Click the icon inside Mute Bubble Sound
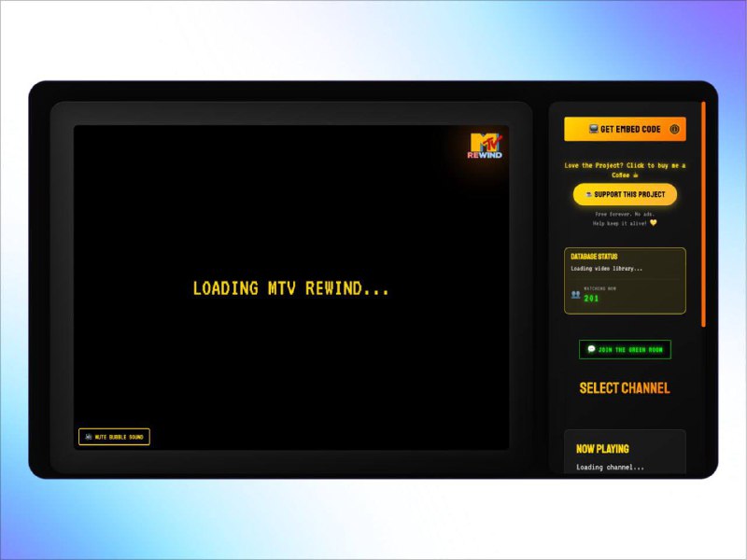The image size is (747, 560). coord(89,437)
